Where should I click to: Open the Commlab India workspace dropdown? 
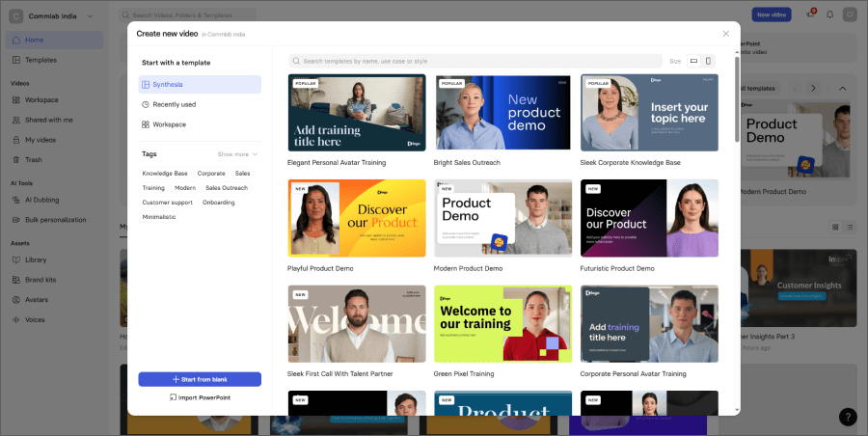[51, 16]
